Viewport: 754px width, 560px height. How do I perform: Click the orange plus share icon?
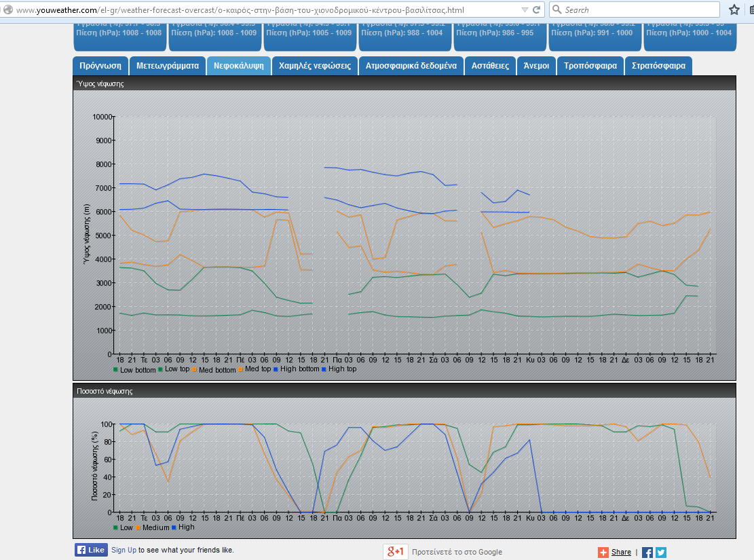[603, 553]
